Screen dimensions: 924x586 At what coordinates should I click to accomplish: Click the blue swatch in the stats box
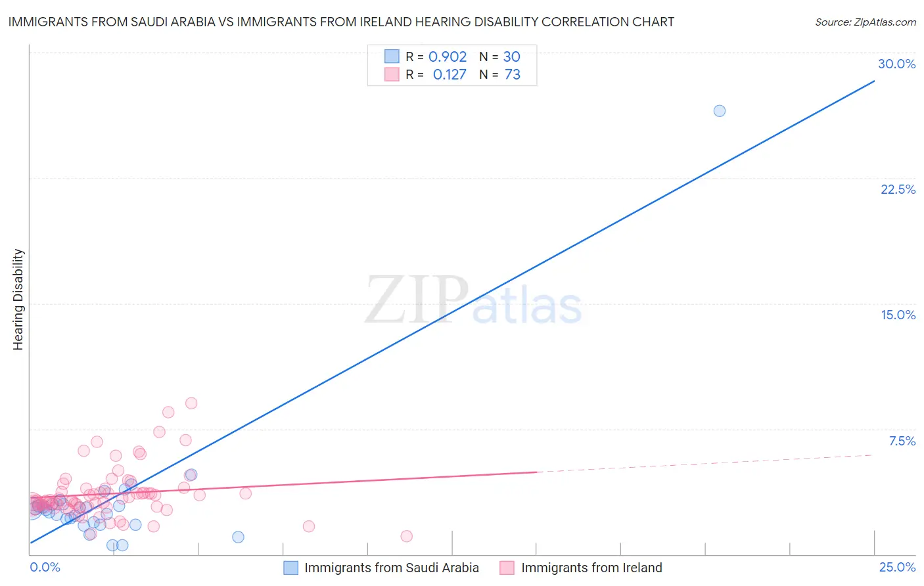click(x=392, y=56)
